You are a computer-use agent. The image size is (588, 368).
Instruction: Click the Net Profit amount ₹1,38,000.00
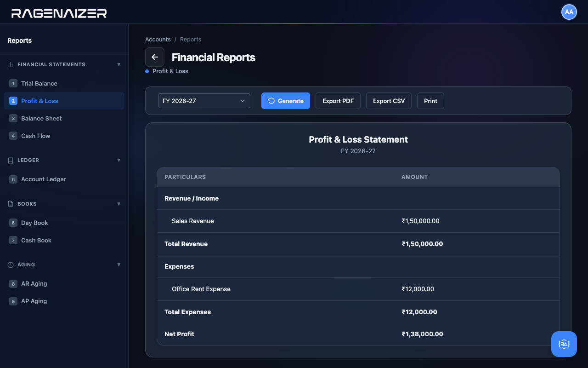[x=422, y=334]
